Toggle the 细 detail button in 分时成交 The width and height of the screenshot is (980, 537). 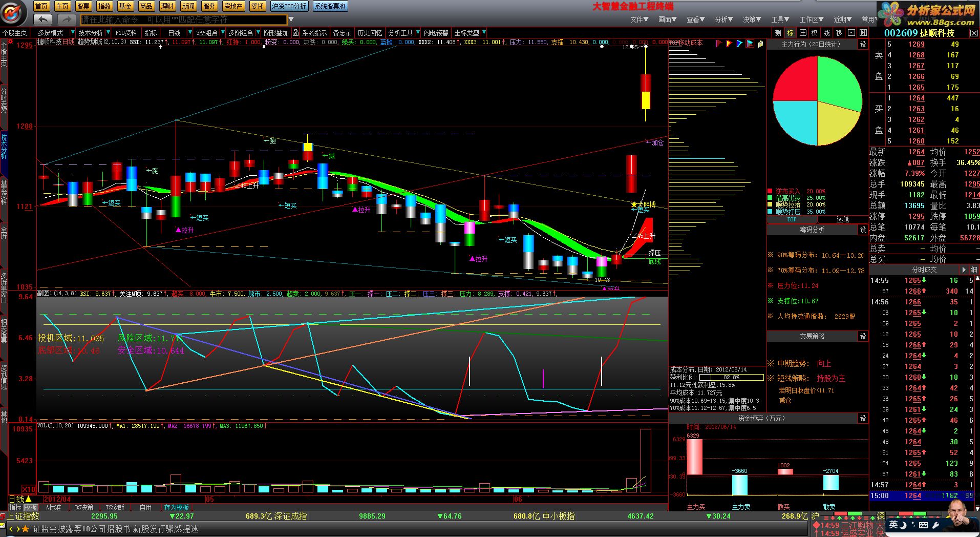(x=974, y=270)
